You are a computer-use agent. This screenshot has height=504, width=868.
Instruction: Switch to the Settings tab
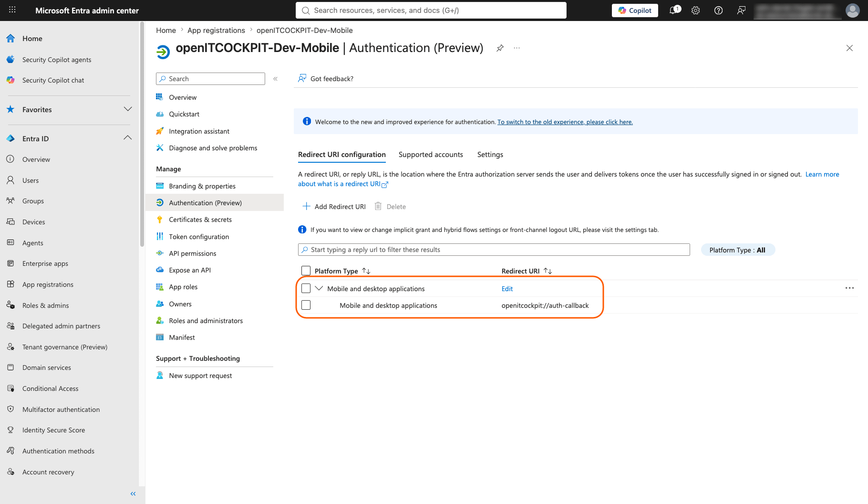click(490, 155)
